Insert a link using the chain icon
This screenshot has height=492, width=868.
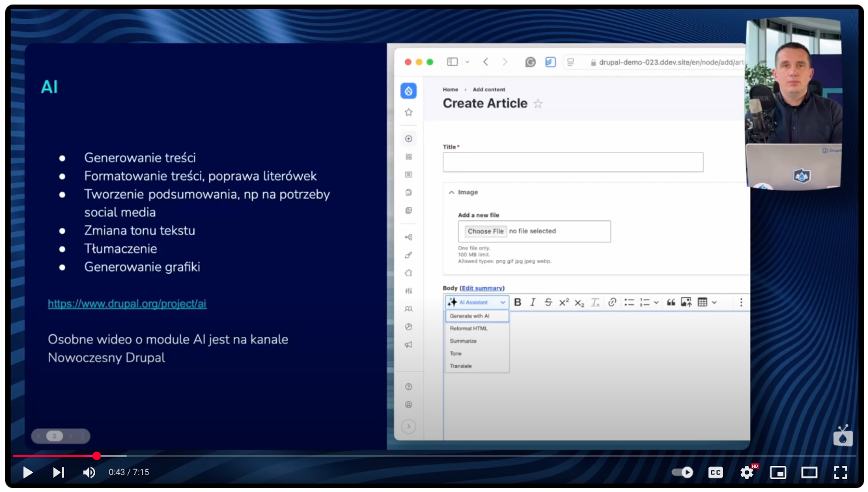tap(612, 302)
